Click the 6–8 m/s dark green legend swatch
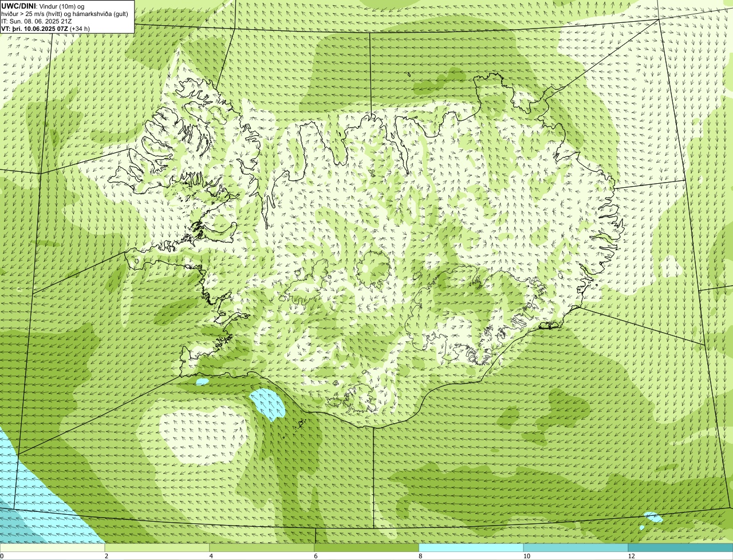Screen dimensions: 733x560 coord(366,547)
